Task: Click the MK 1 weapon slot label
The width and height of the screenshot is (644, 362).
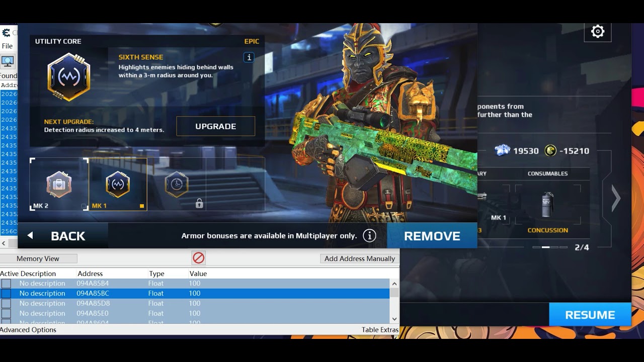Action: pos(499,218)
